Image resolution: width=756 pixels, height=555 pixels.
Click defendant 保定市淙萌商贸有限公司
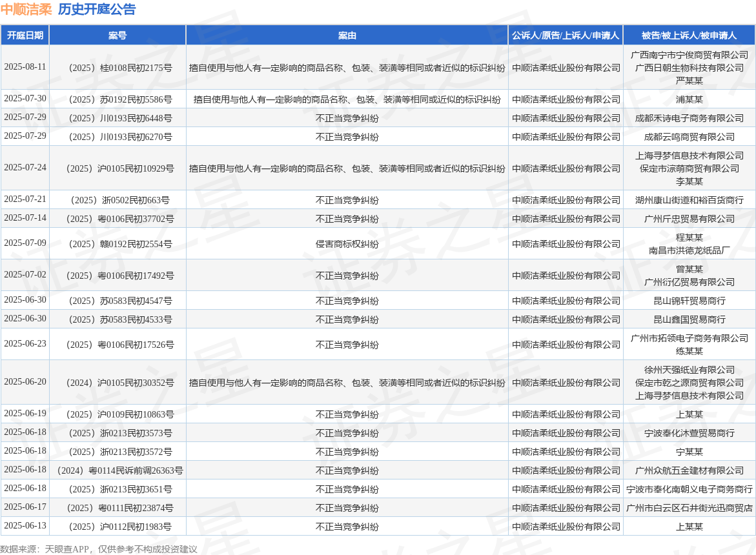[690, 168]
